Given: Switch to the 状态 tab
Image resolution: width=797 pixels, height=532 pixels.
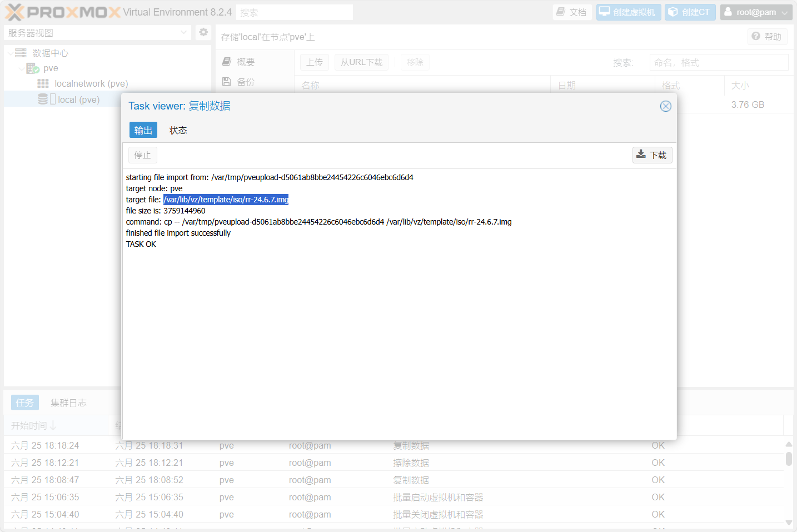Looking at the screenshot, I should pos(178,130).
